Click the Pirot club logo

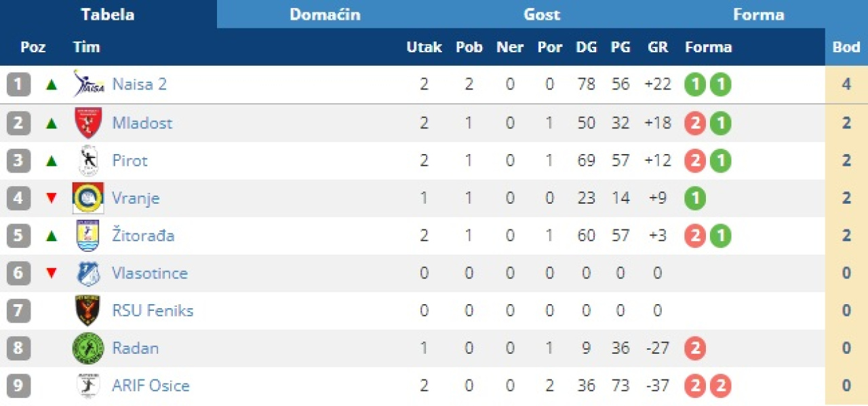tap(88, 161)
